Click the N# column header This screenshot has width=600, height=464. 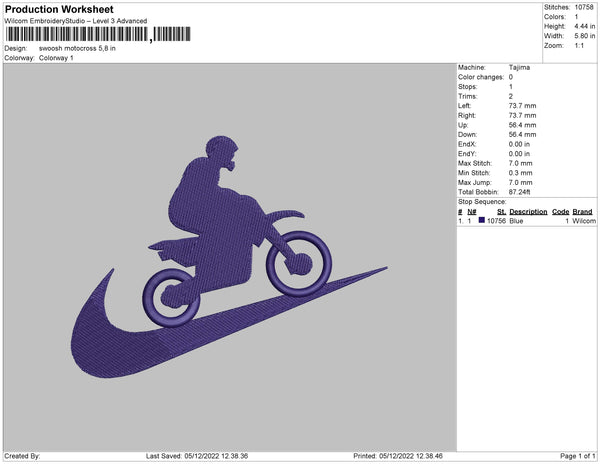tap(472, 212)
